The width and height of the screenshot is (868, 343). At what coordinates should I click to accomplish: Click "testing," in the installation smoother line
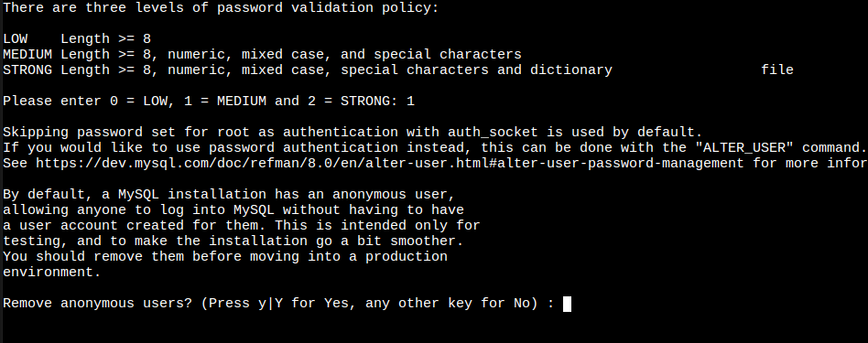[x=36, y=241]
